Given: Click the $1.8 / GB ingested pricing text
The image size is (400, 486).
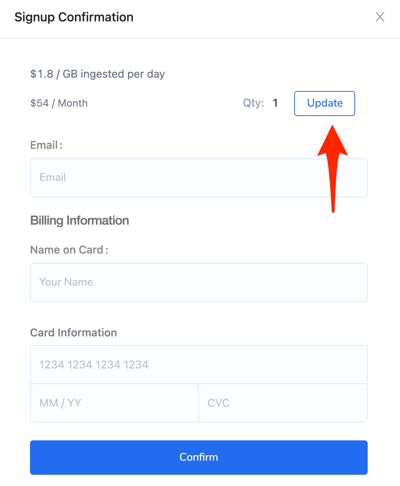Looking at the screenshot, I should coord(97,74).
